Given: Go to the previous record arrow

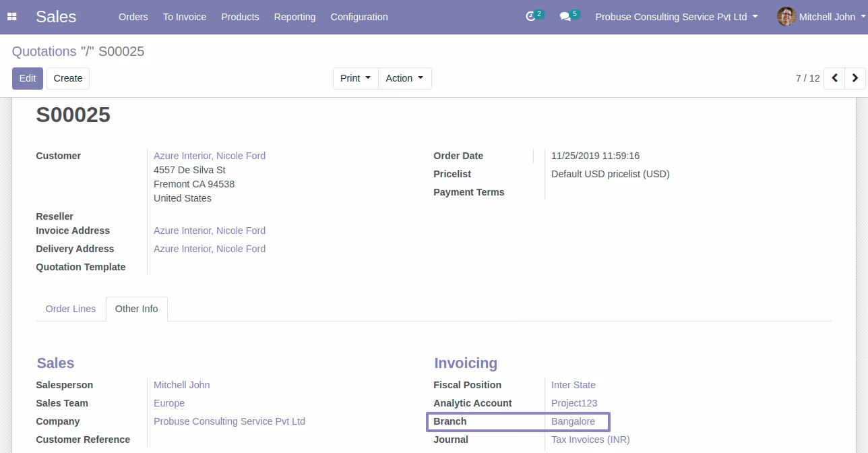Looking at the screenshot, I should [x=834, y=78].
